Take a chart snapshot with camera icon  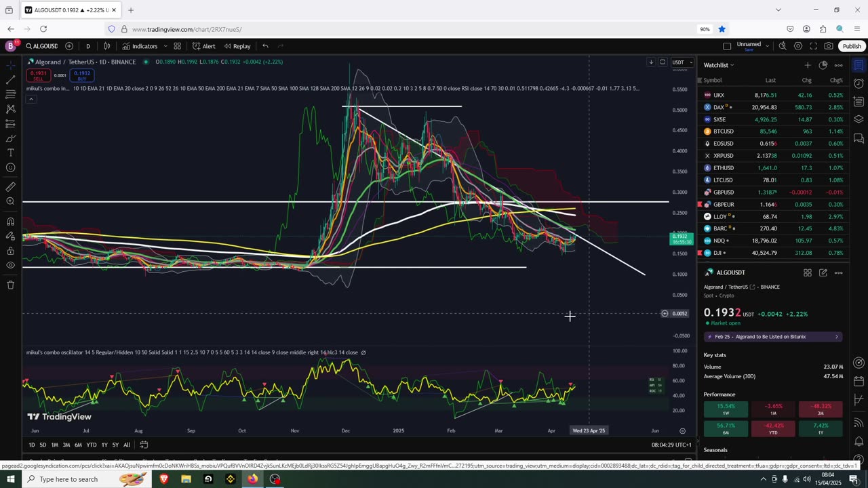pyautogui.click(x=829, y=46)
